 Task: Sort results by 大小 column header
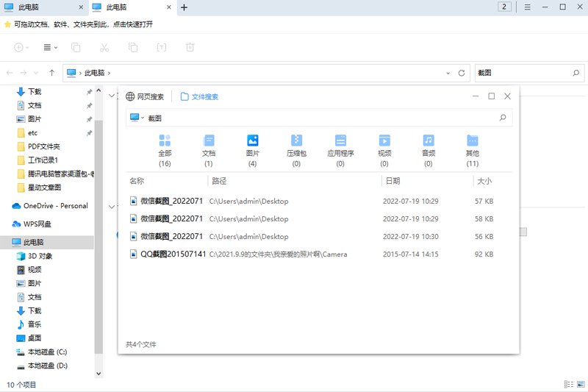pyautogui.click(x=484, y=181)
